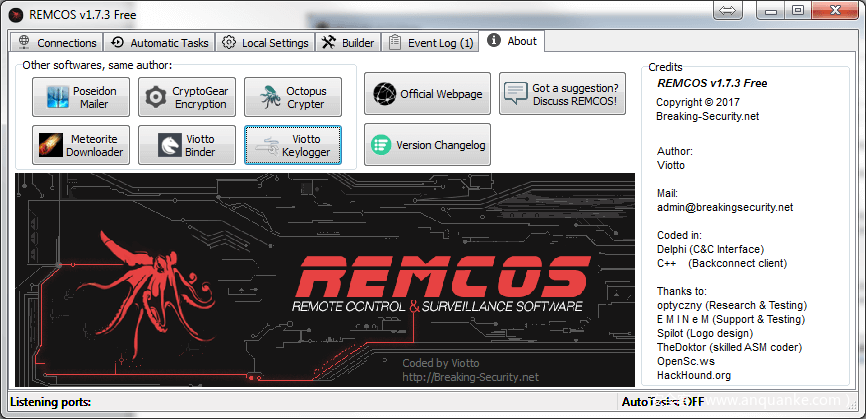Image resolution: width=866 pixels, height=419 pixels.
Task: Click Delphi (C&C Interface) line
Action: pyautogui.click(x=710, y=249)
